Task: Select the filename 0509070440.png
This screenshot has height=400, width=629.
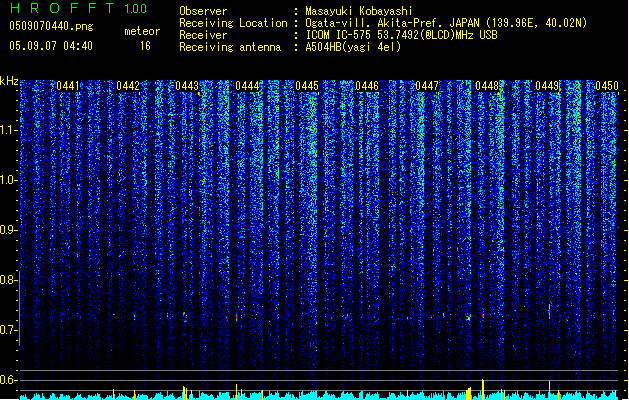Action: coord(51,26)
